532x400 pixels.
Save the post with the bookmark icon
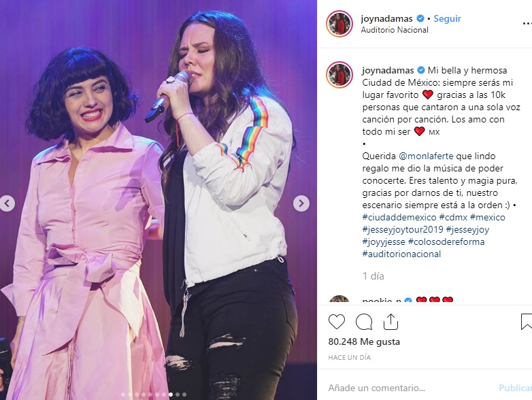pyautogui.click(x=527, y=322)
